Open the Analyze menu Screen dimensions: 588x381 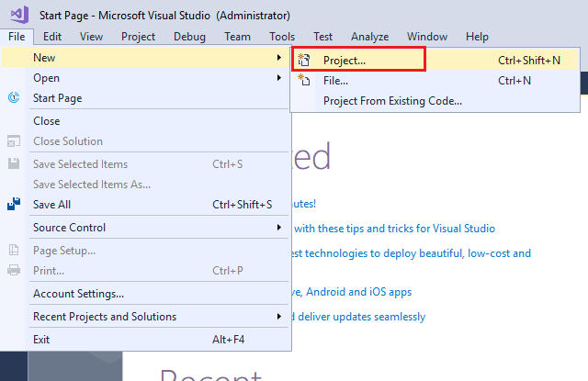(369, 37)
